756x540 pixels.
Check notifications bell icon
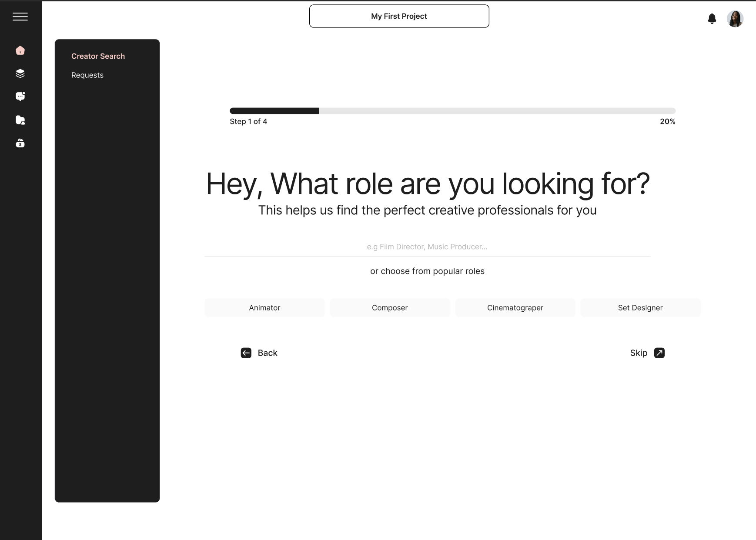pyautogui.click(x=712, y=19)
